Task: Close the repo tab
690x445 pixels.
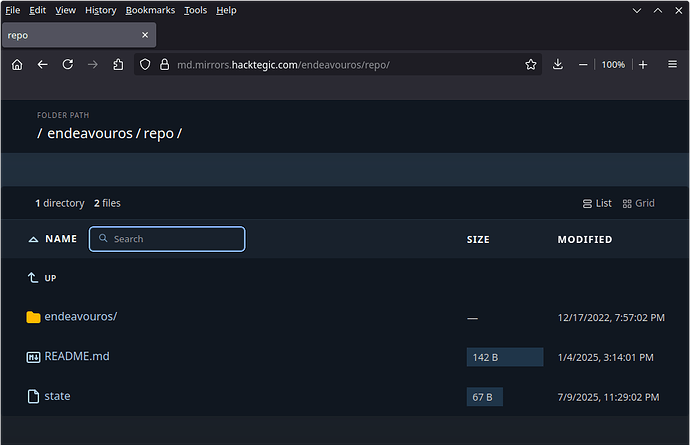Action: tap(145, 35)
